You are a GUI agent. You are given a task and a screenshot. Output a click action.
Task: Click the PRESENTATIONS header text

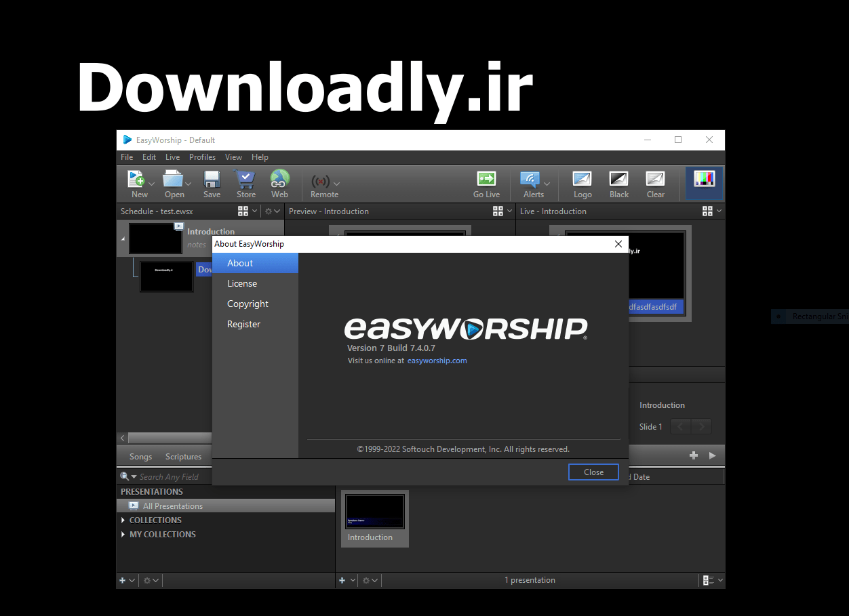152,492
